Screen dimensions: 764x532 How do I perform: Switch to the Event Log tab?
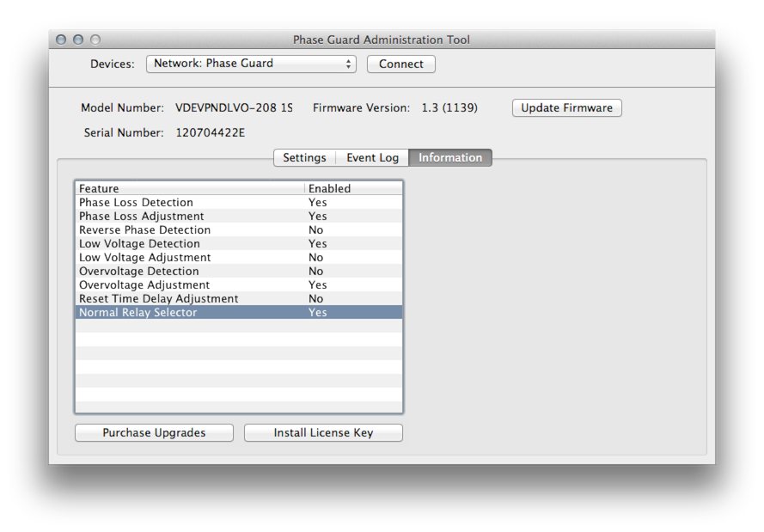click(372, 158)
